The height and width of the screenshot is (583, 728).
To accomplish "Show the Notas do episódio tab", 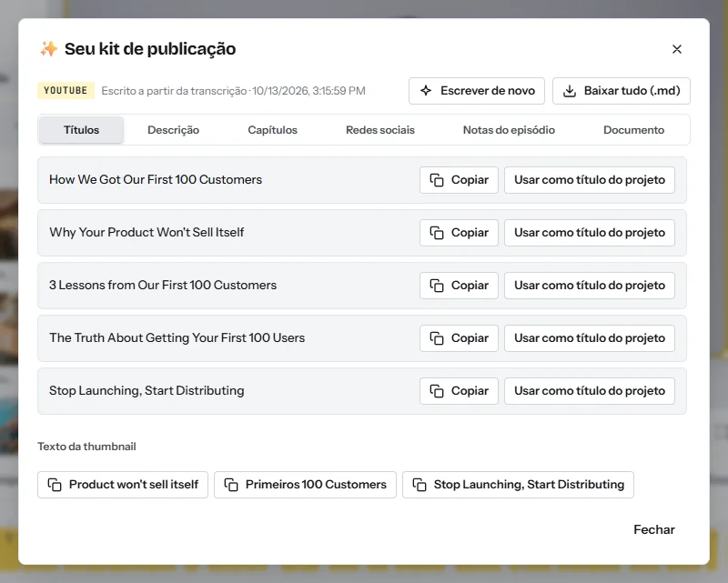I will click(509, 130).
